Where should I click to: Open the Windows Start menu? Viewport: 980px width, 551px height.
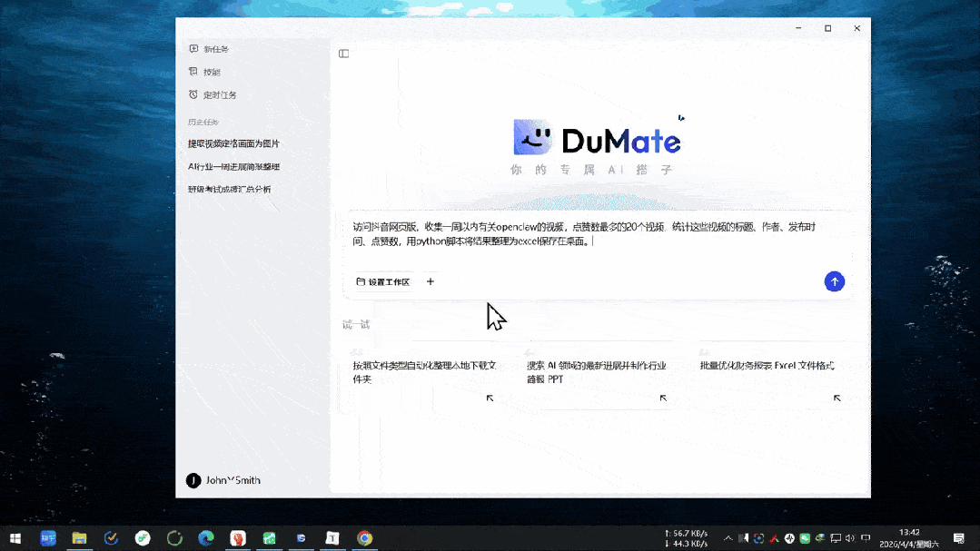click(15, 538)
